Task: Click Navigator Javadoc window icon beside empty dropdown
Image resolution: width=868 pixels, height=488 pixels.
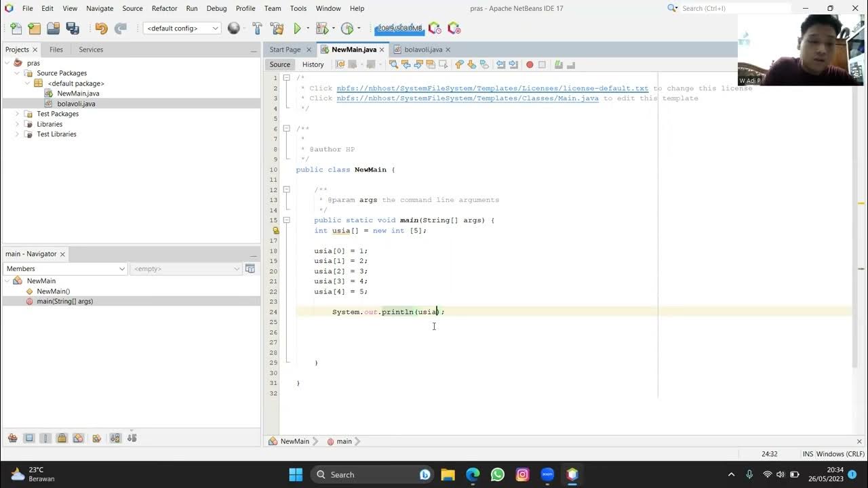Action: (x=250, y=268)
